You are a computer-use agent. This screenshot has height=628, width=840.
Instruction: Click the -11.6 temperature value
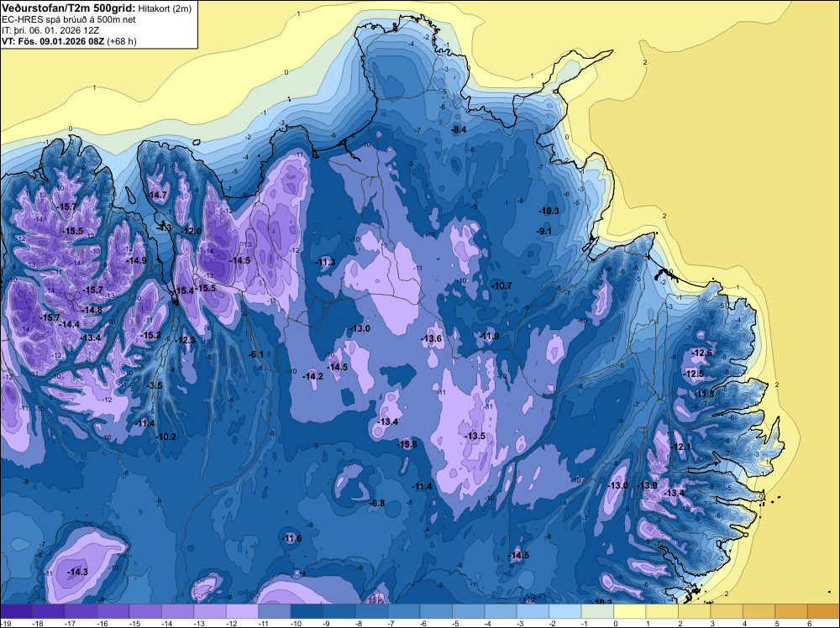[x=291, y=539]
